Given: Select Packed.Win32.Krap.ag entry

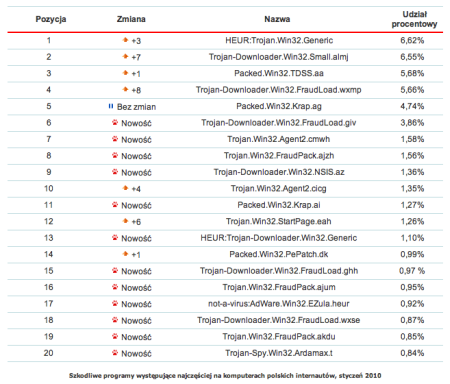Looking at the screenshot, I should click(279, 106).
